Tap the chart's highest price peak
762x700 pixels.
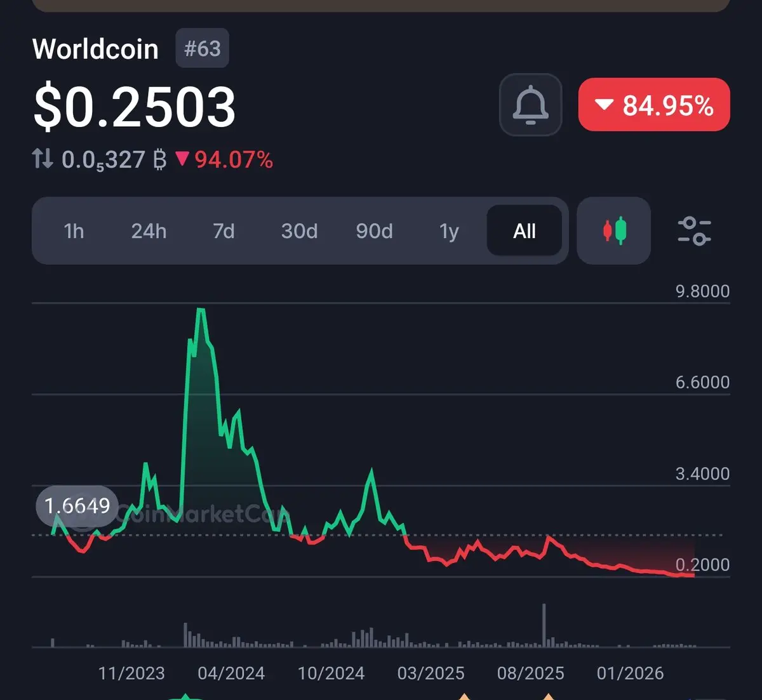click(201, 310)
